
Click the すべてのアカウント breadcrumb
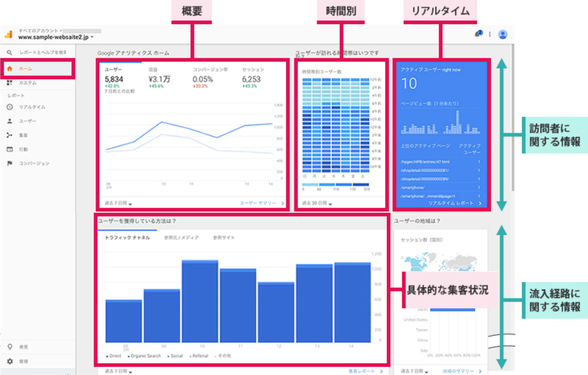(38, 31)
